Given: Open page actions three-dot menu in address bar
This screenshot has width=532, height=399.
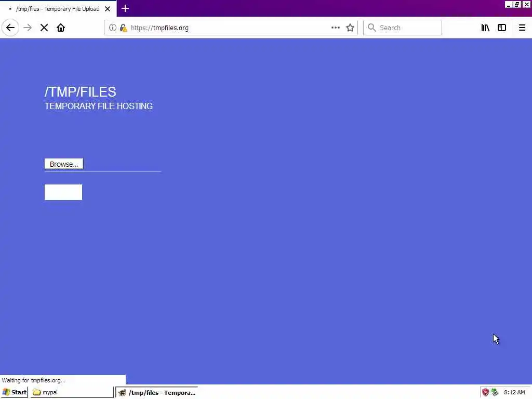Looking at the screenshot, I should pos(336,28).
